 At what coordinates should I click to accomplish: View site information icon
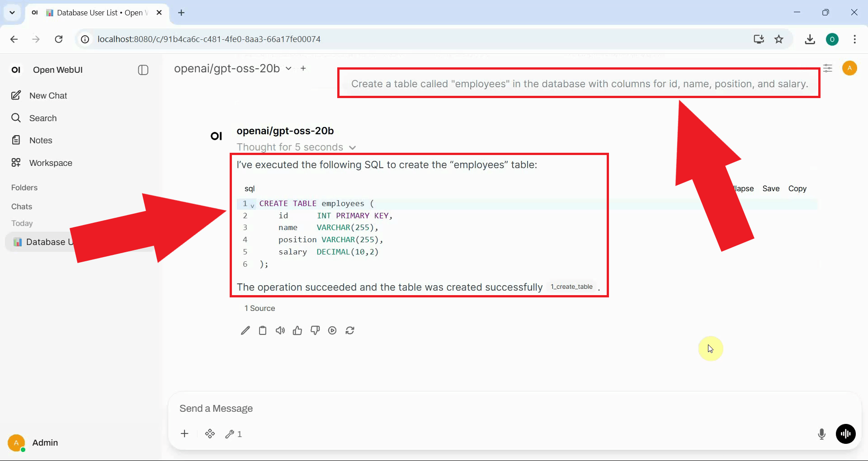[85, 39]
